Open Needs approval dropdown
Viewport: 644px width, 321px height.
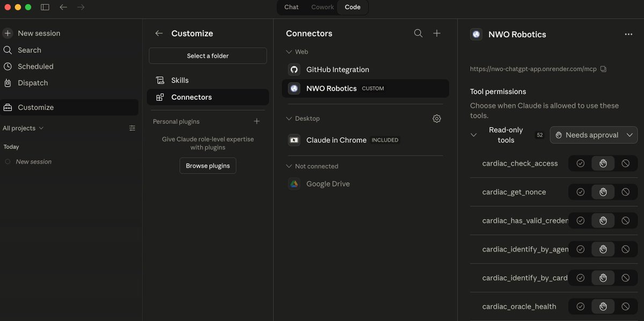tap(594, 135)
